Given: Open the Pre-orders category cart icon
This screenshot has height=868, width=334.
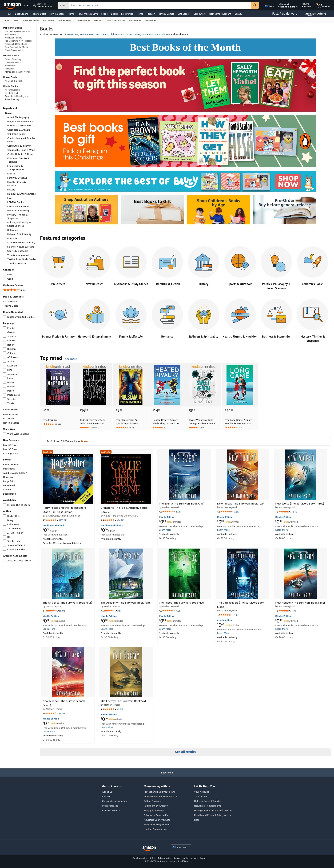Looking at the screenshot, I should 58,262.
